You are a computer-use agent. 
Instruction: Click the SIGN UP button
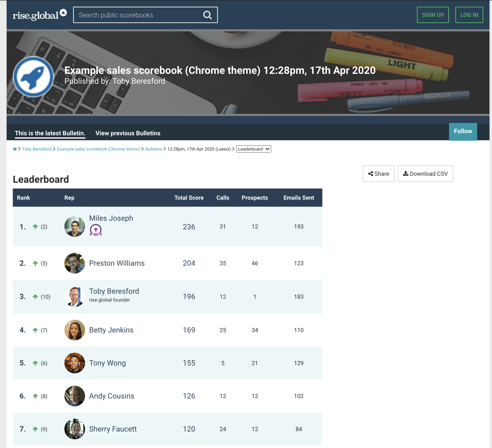pyautogui.click(x=433, y=15)
